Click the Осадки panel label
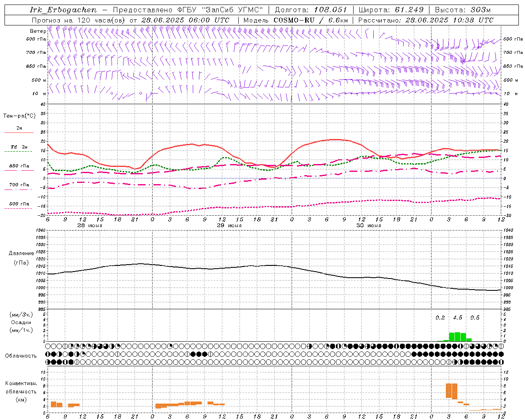This screenshot has height=420, width=525. click(x=21, y=322)
